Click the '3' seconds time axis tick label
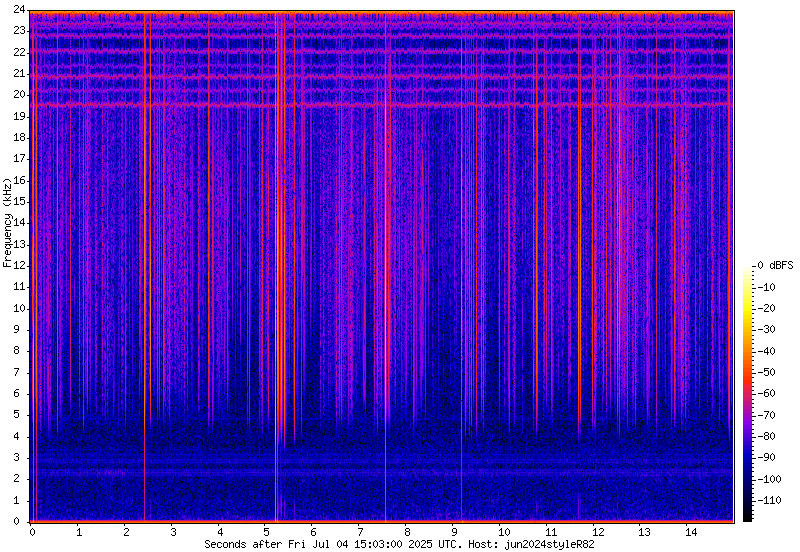The image size is (800, 552). pos(173,533)
